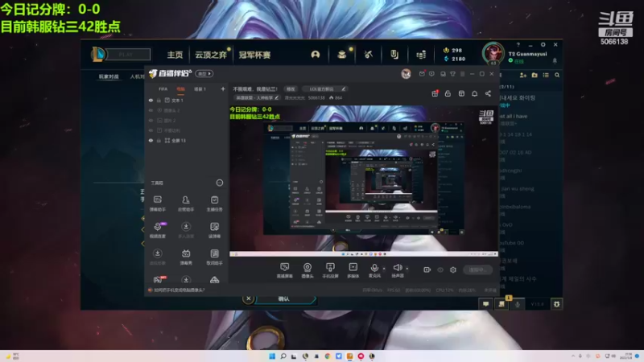Open Windows taskbar search icon

coord(283,356)
